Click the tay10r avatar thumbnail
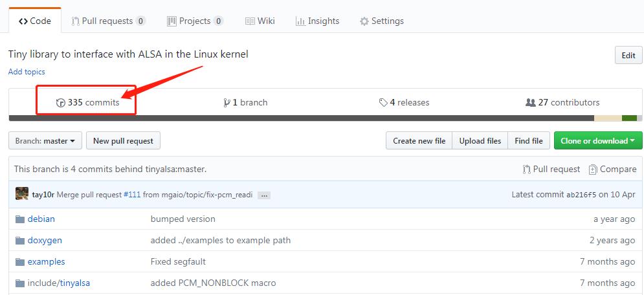Viewport: 644px width, 295px height. point(22,193)
